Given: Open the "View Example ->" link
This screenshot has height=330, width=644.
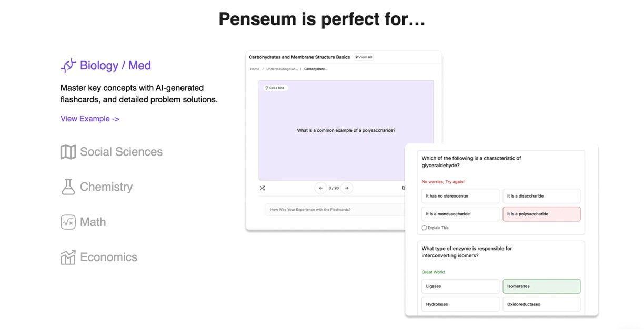Looking at the screenshot, I should 90,119.
